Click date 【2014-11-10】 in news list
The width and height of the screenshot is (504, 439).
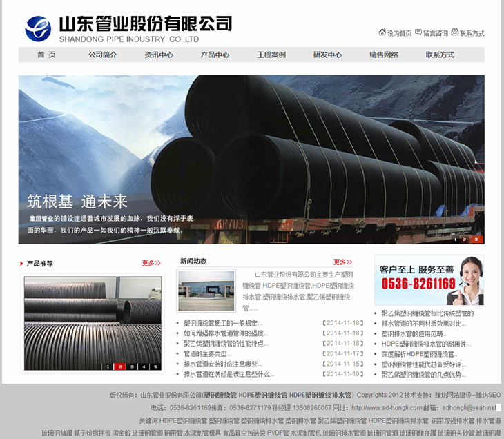[x=343, y=374]
